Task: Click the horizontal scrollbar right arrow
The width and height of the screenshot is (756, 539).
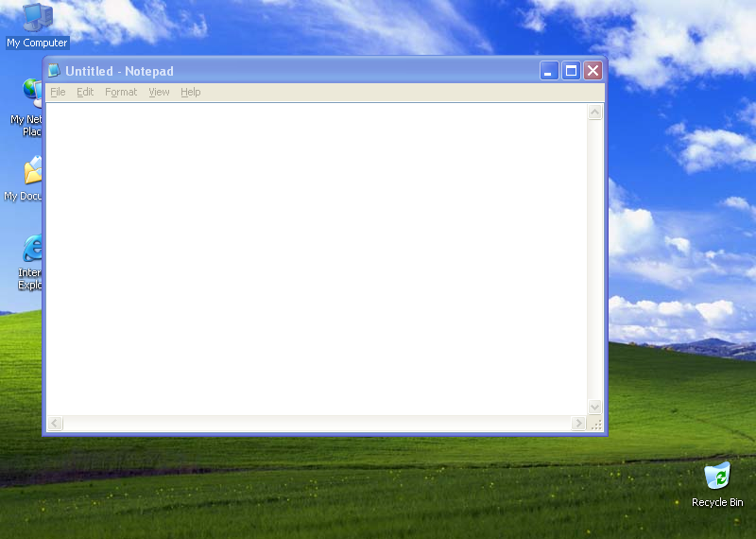Action: [x=578, y=424]
